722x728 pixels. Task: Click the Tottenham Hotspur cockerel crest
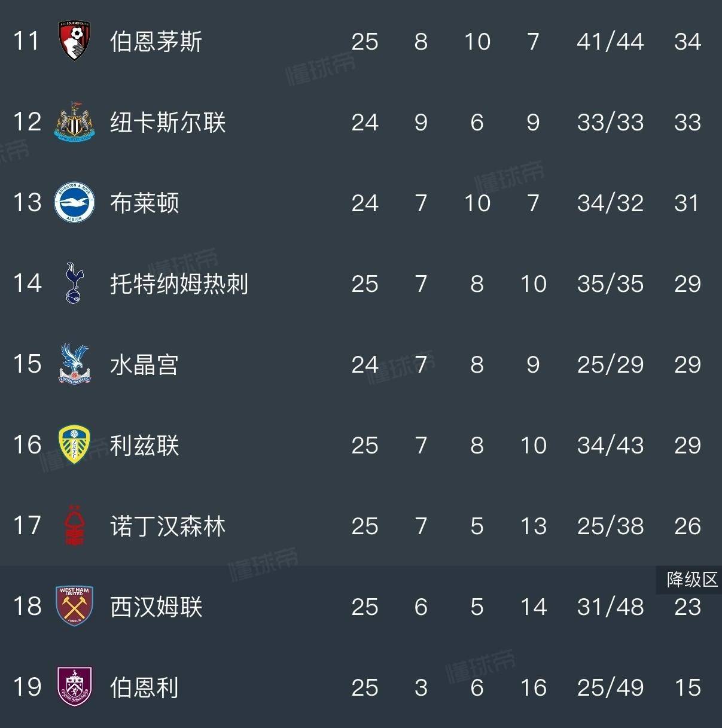click(x=74, y=283)
